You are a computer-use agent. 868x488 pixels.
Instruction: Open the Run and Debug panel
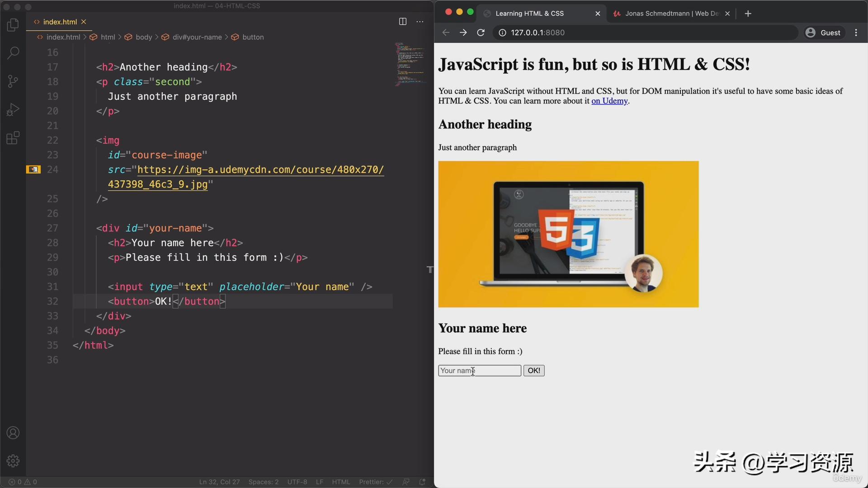[13, 109]
